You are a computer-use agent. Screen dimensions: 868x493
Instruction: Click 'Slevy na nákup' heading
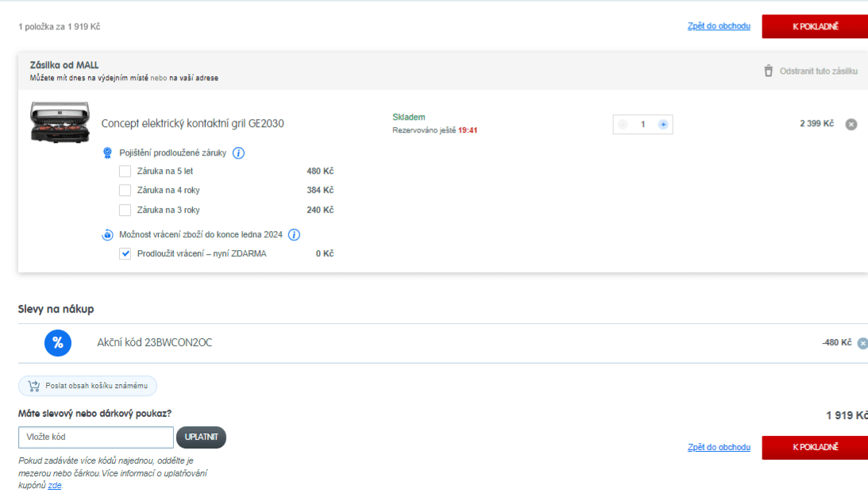(56, 309)
